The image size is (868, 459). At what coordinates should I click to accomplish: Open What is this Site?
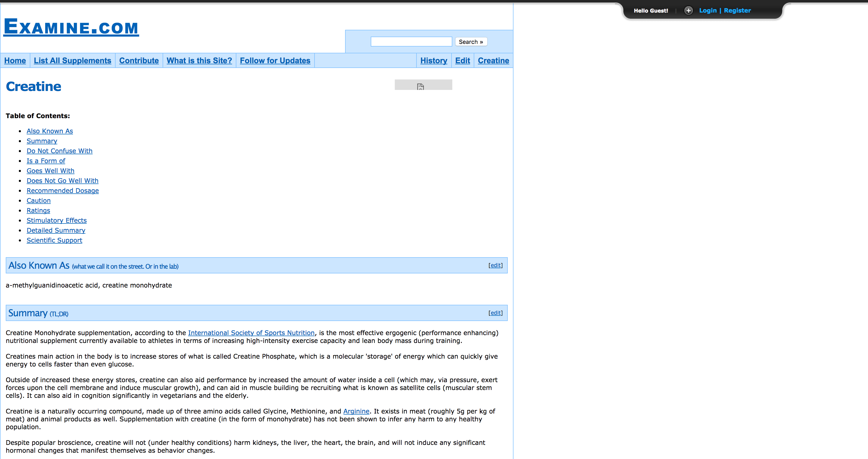pyautogui.click(x=199, y=61)
